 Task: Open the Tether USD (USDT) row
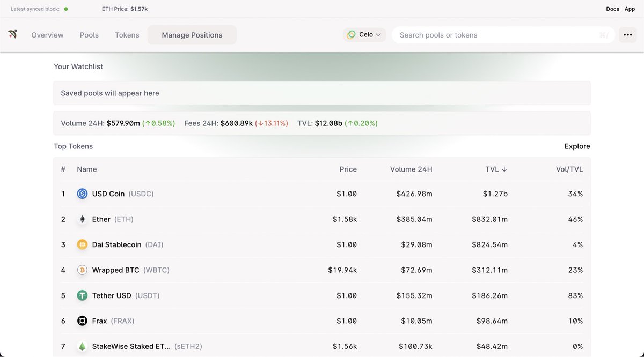click(x=322, y=295)
